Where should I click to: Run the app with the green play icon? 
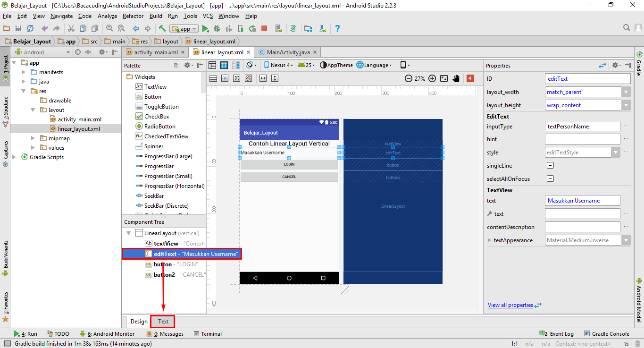click(x=206, y=29)
